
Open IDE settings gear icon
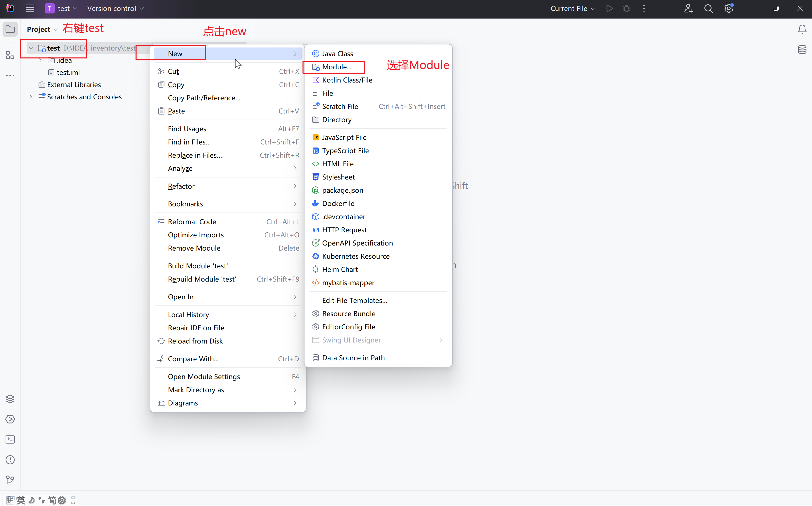click(x=729, y=9)
